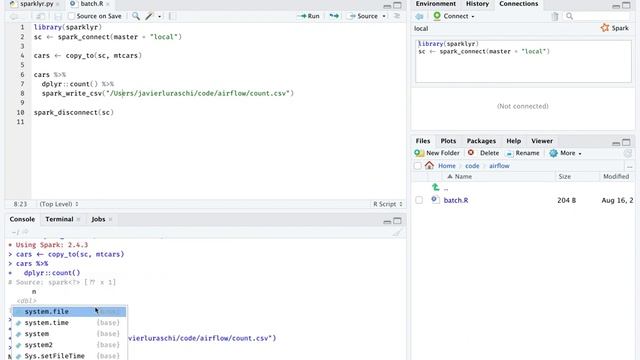Open the Viewer tab
This screenshot has height=360, width=640.
[542, 141]
